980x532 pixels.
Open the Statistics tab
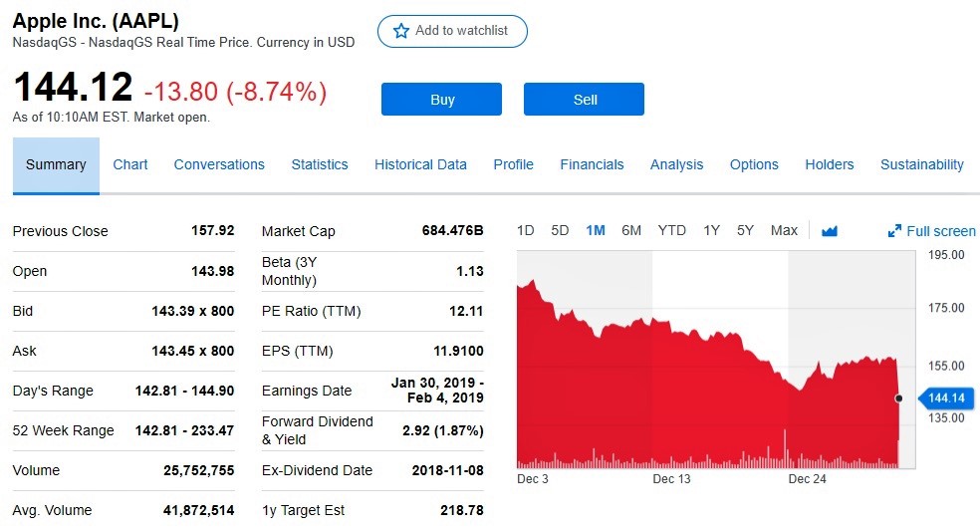click(320, 164)
